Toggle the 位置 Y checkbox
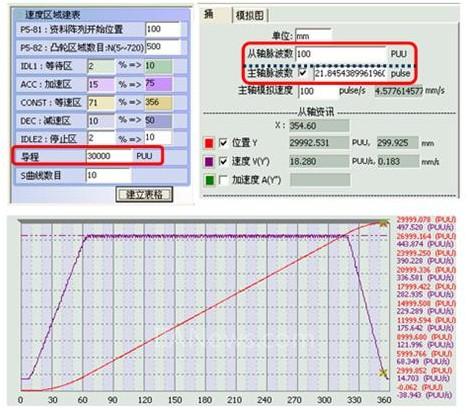This screenshot has width=468, height=414. tap(223, 143)
